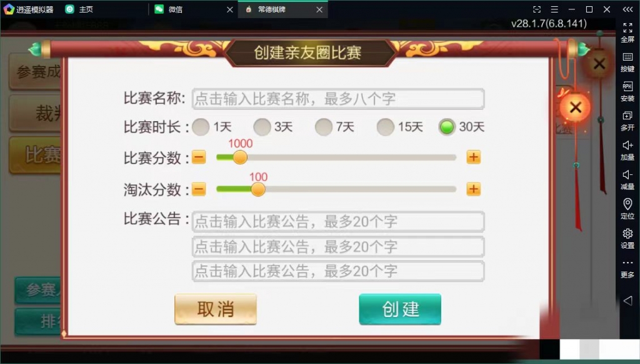Open the 设置 settings gear icon
Image resolution: width=640 pixels, height=364 pixels.
(627, 239)
